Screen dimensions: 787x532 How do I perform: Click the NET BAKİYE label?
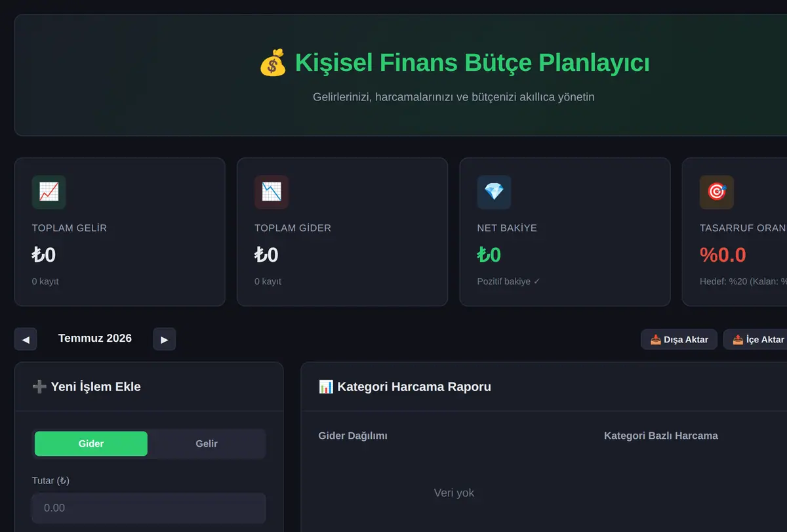507,228
